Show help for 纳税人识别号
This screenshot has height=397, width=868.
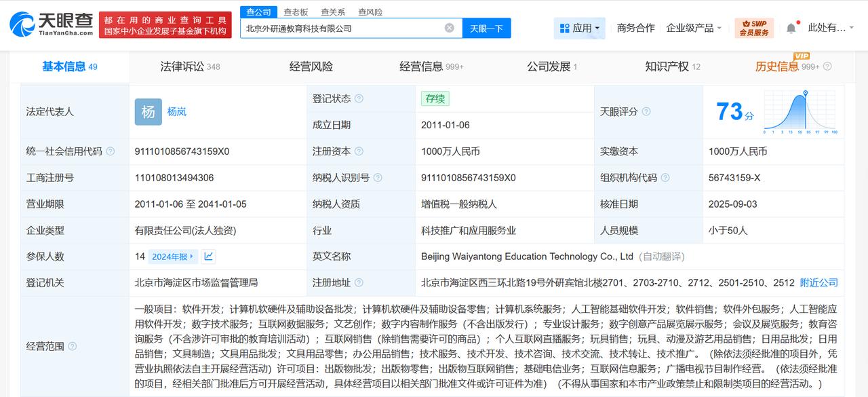378,178
